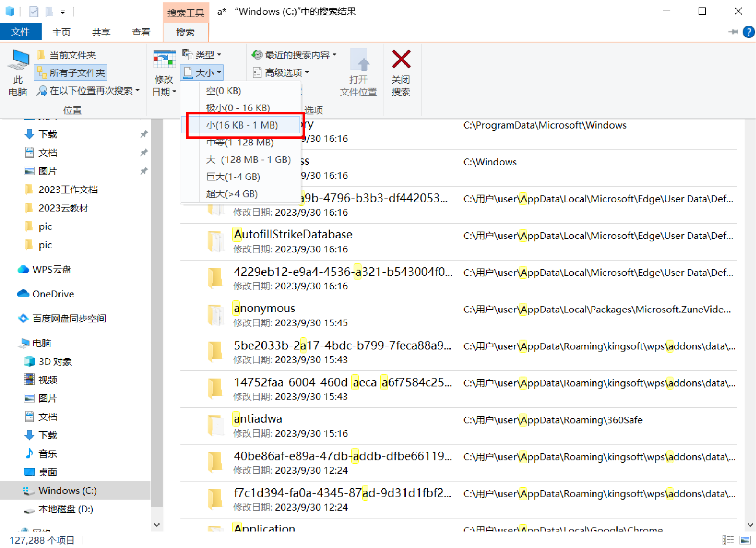The height and width of the screenshot is (548, 756).
Task: Choose Small (16 KB - 1 MB) size filter
Action: 242,125
